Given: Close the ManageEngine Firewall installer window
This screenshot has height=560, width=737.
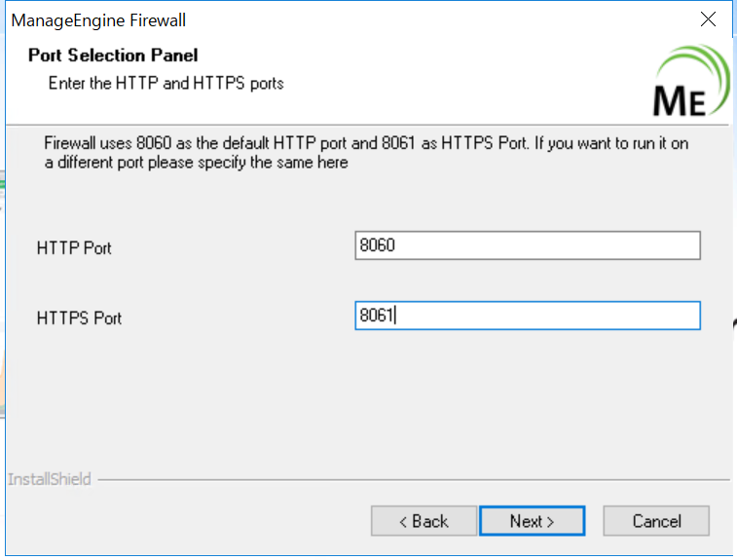Looking at the screenshot, I should coord(709,19).
